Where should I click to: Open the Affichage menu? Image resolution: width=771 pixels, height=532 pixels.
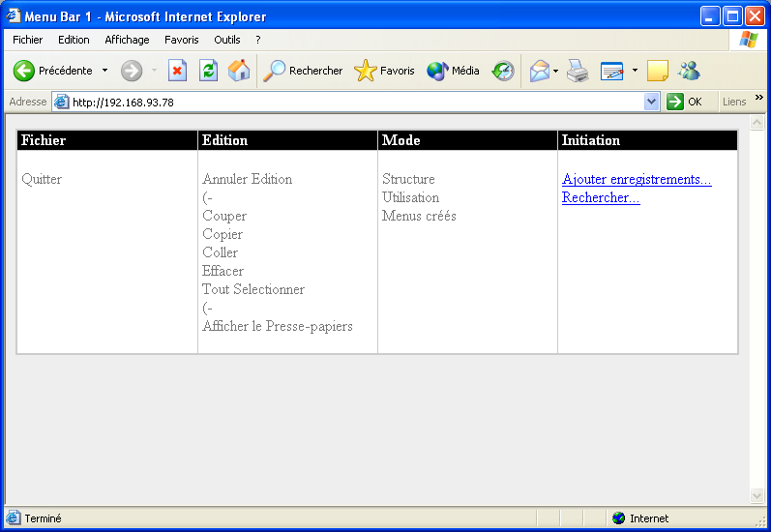(127, 40)
